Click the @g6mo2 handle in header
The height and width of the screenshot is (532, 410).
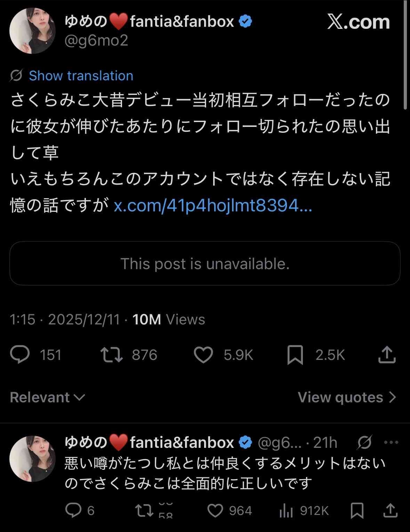click(x=96, y=41)
